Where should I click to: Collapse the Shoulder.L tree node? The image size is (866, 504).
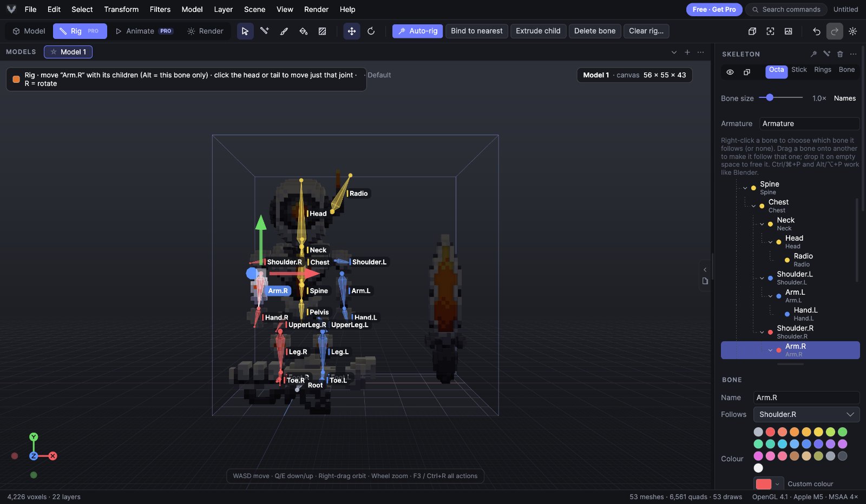pyautogui.click(x=762, y=278)
